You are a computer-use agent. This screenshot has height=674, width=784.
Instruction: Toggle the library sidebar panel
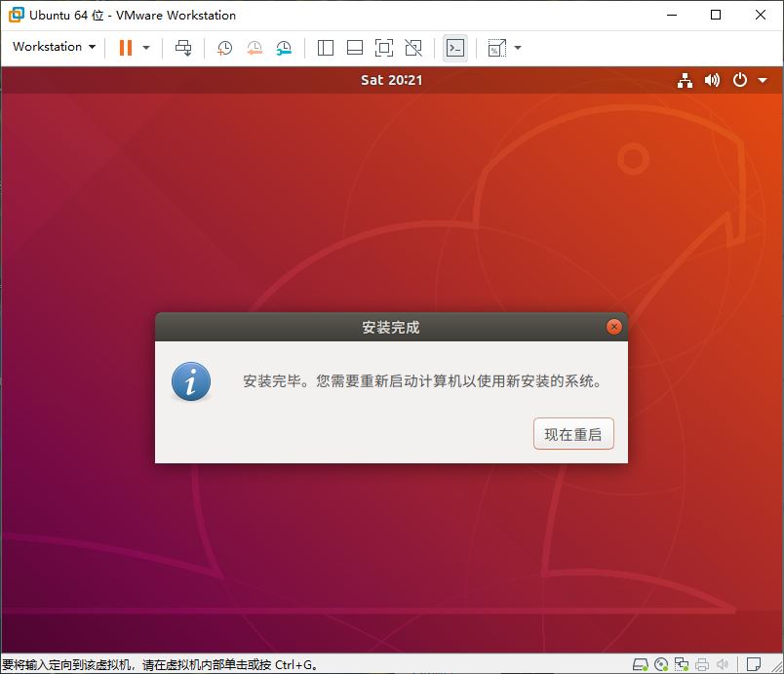click(326, 48)
